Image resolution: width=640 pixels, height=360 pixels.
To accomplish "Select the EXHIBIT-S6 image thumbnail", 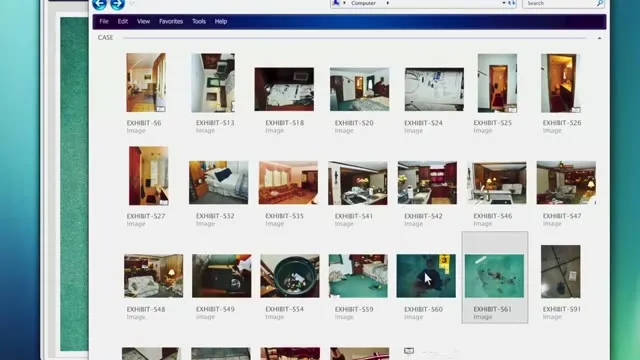I will pos(146,82).
